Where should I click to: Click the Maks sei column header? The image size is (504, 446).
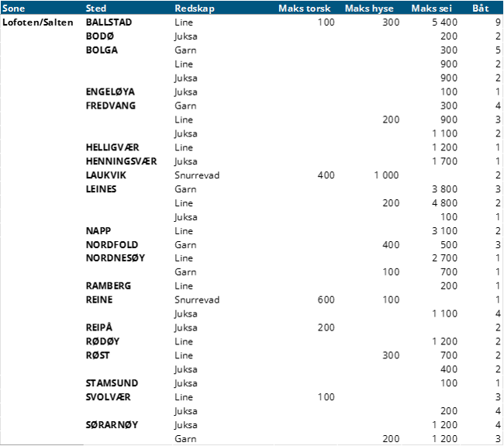431,8
